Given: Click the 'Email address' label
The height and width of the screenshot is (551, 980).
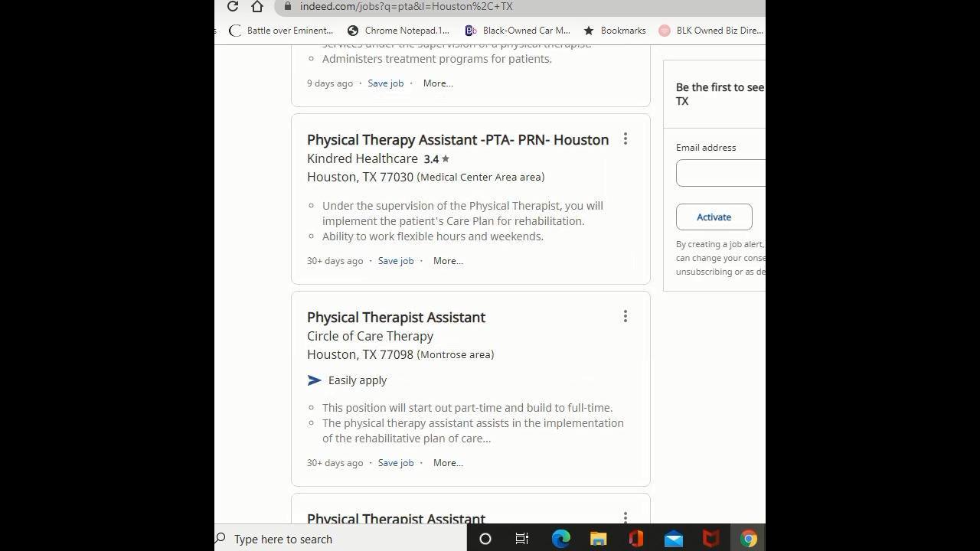Looking at the screenshot, I should 706,148.
